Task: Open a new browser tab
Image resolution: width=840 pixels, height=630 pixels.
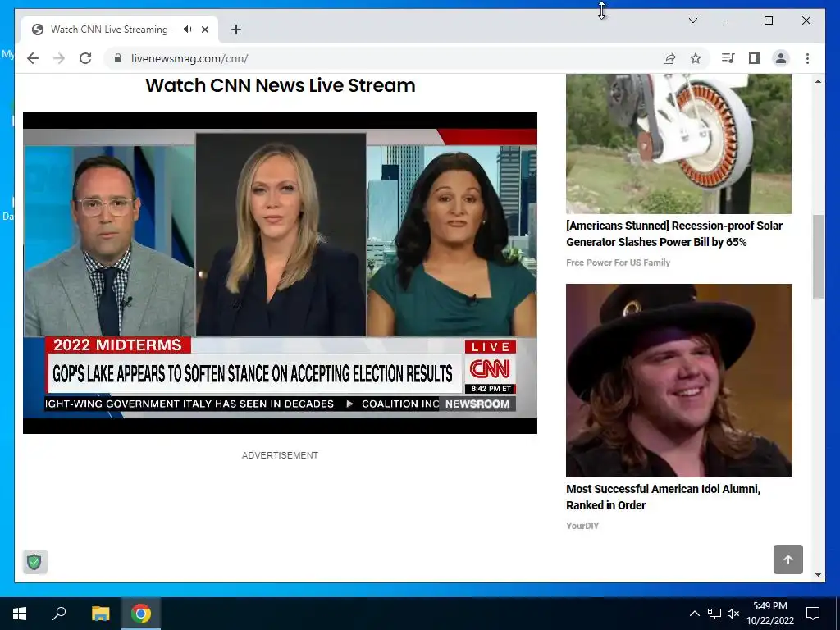Action: pyautogui.click(x=236, y=30)
